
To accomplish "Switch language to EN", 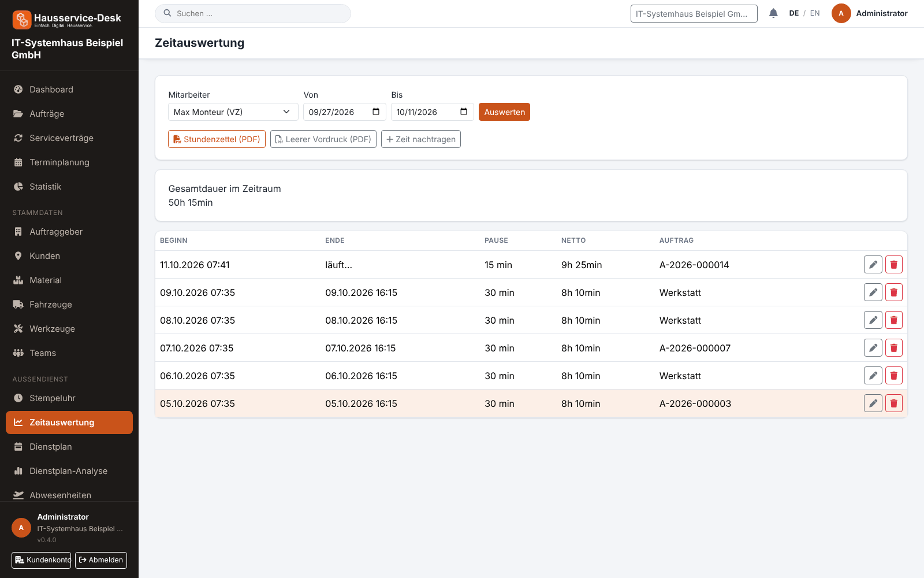I will (815, 13).
